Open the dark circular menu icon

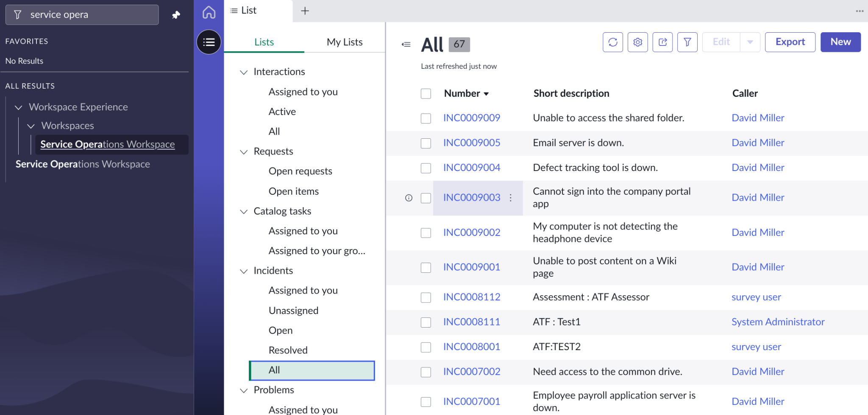click(x=209, y=42)
